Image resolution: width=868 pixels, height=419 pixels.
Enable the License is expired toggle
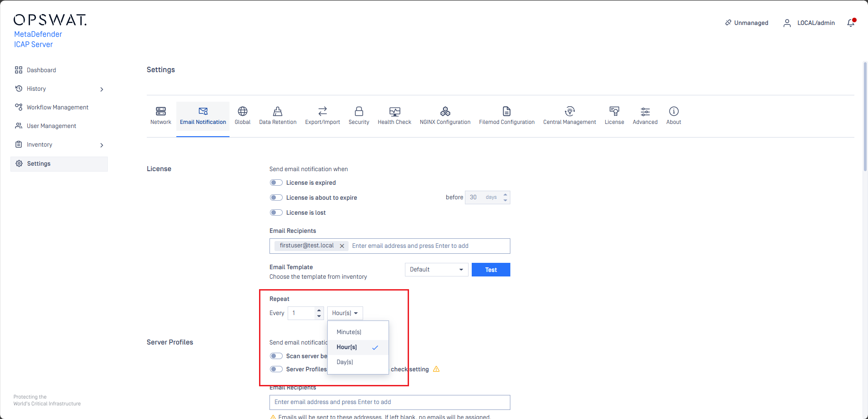click(276, 182)
